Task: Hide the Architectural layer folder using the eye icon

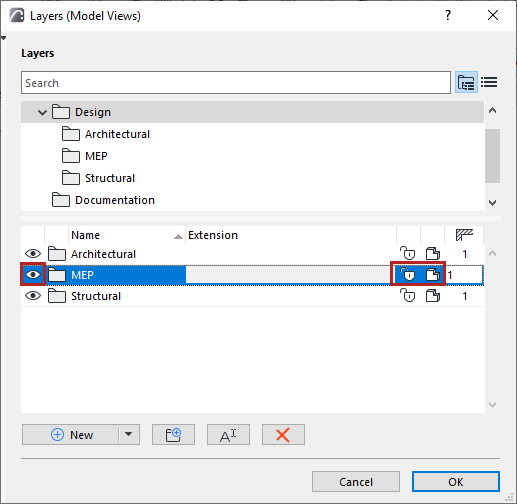Action: point(33,254)
